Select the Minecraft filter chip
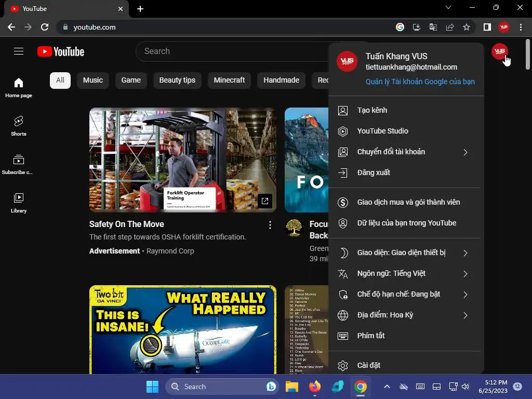Screen dimensions: 532x399 [x=229, y=81]
